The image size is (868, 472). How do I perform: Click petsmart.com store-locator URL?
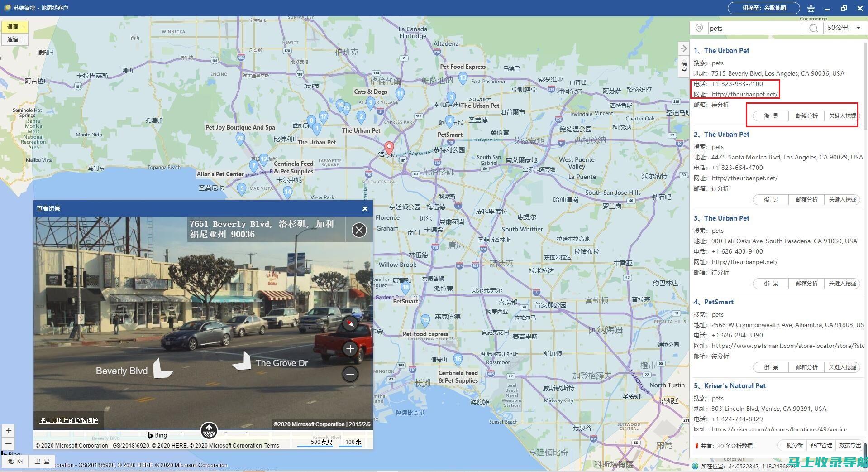point(787,346)
